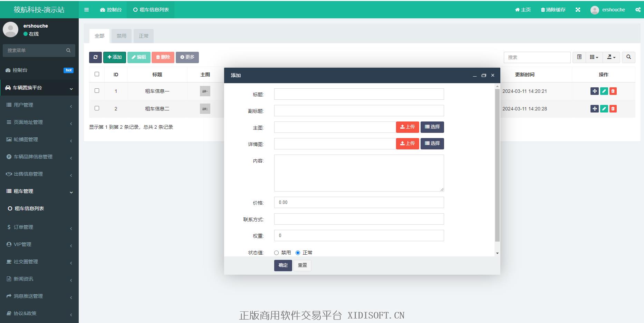644x323 pixels.
Task: Open the 控制台 top tab
Action: click(111, 10)
